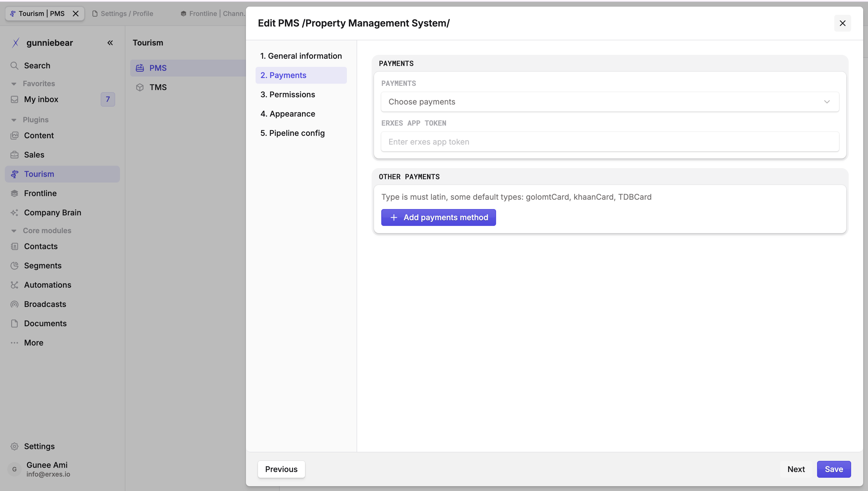The width and height of the screenshot is (868, 491).
Task: Click the Segments pie icon
Action: coord(14,265)
